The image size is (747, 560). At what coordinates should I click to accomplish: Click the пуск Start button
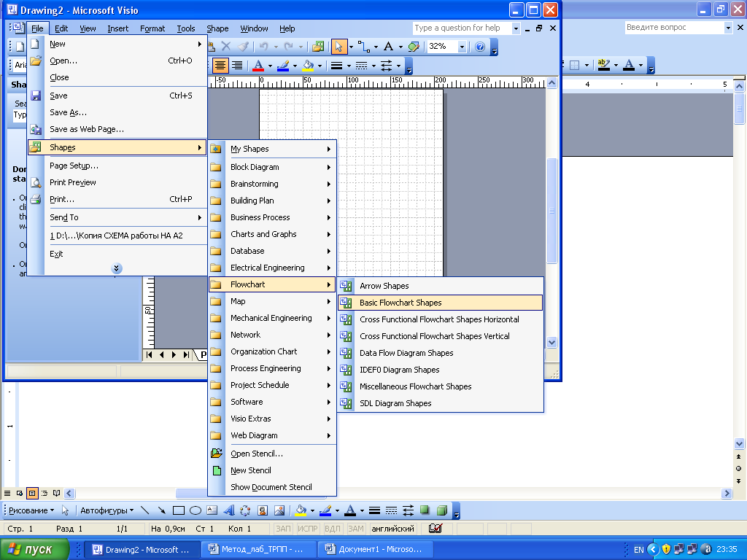pyautogui.click(x=35, y=550)
